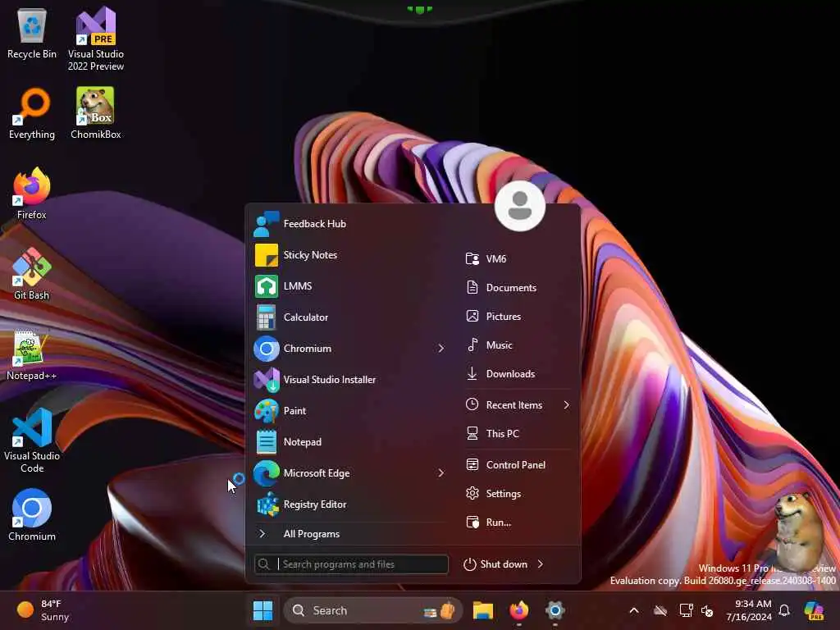840x630 pixels.
Task: Click the Windows Start button
Action: [262, 610]
